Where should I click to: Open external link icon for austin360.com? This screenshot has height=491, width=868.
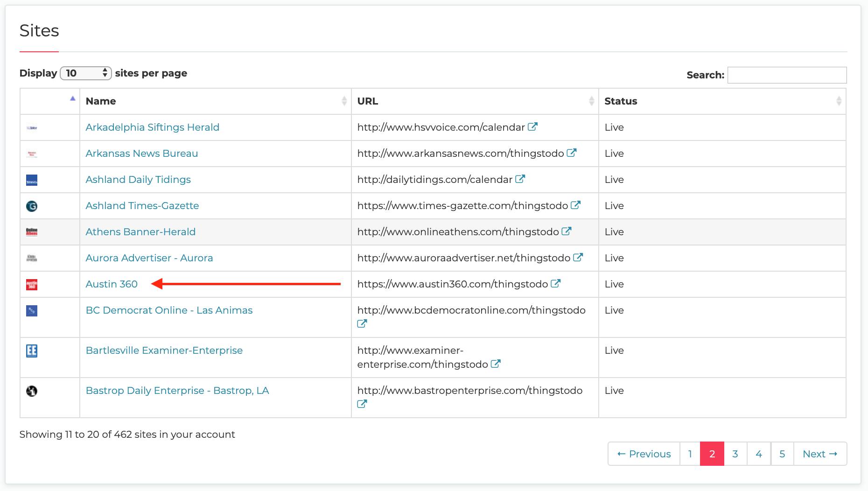[x=555, y=283]
